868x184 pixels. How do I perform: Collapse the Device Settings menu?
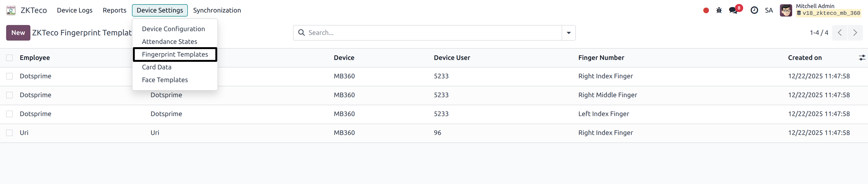160,10
